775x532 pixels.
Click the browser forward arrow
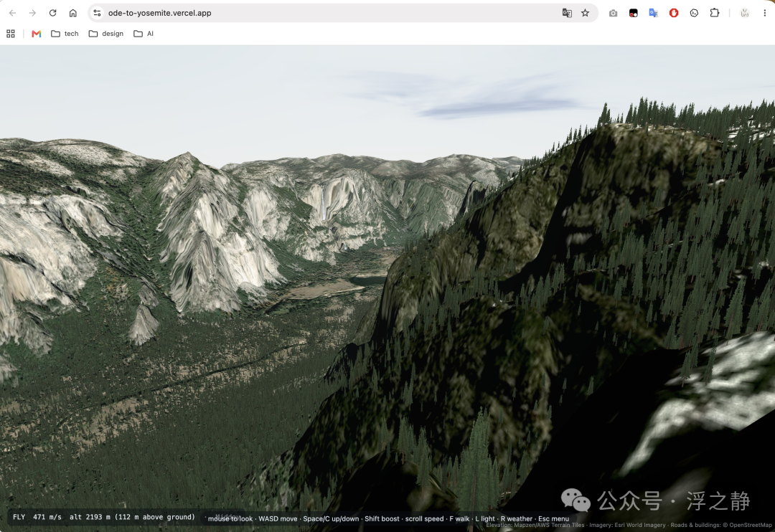(32, 13)
